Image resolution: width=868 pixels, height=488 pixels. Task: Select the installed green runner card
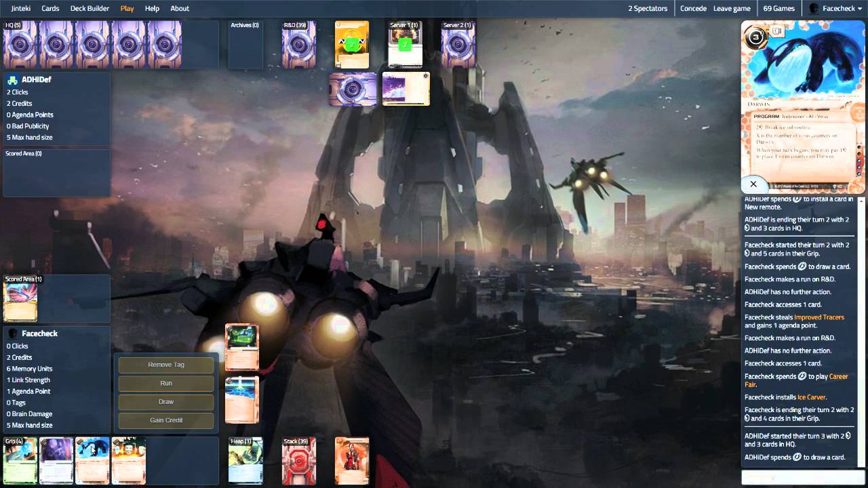click(x=242, y=348)
